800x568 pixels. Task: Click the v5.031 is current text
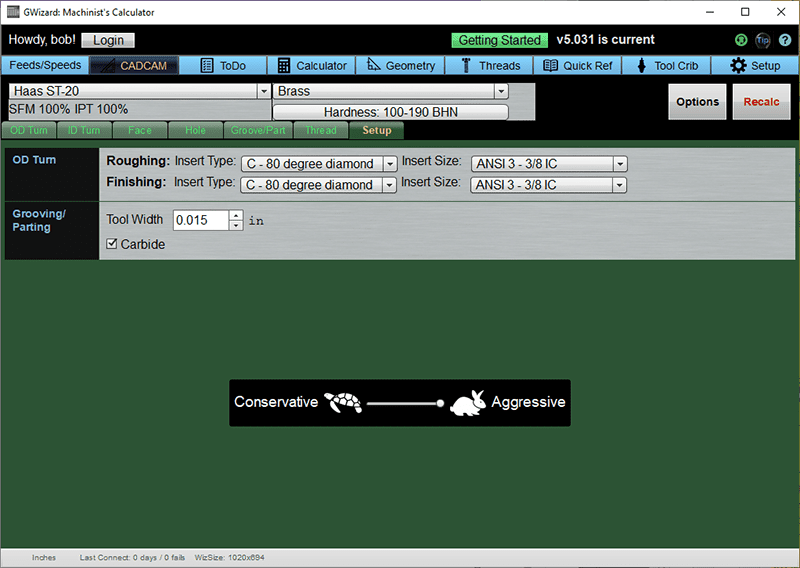pyautogui.click(x=605, y=40)
